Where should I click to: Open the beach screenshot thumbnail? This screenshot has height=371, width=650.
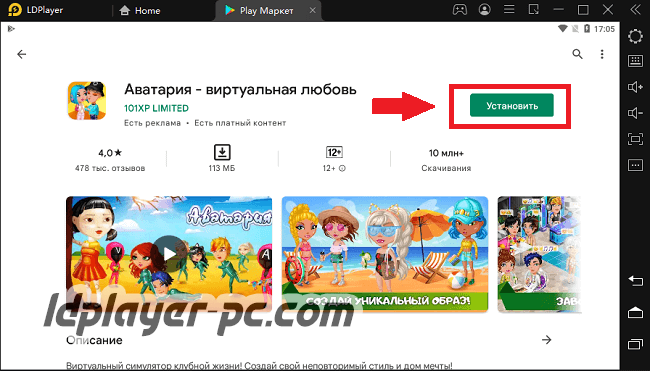point(385,254)
